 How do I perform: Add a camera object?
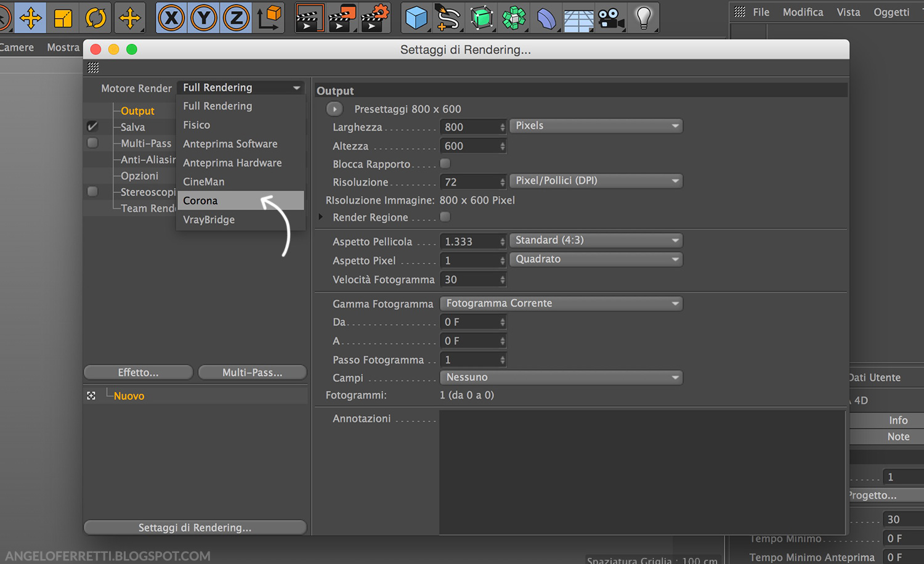pyautogui.click(x=611, y=18)
